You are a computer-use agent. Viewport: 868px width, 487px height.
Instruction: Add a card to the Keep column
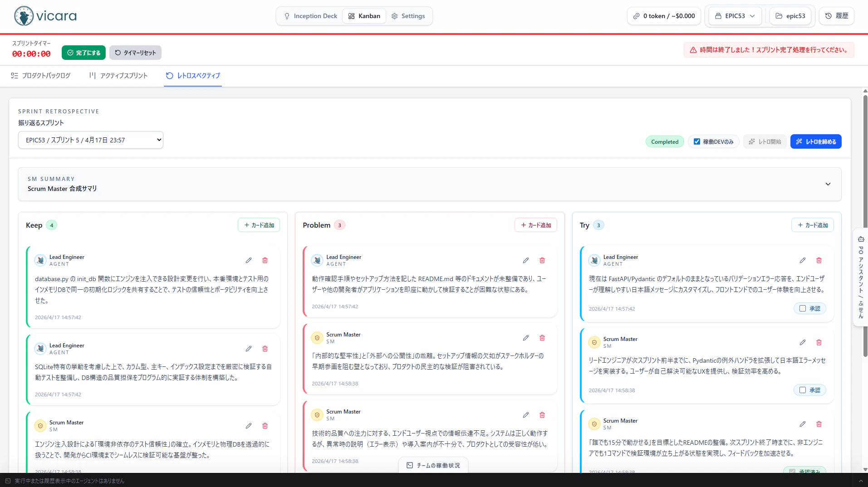pyautogui.click(x=259, y=225)
